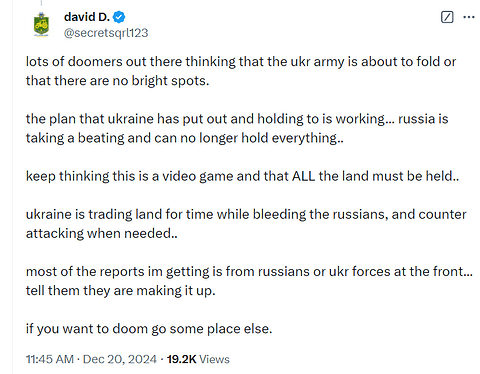The width and height of the screenshot is (480, 374).
Task: Click the paragraph 'ukraine is trading land for time'
Action: pyautogui.click(x=246, y=224)
